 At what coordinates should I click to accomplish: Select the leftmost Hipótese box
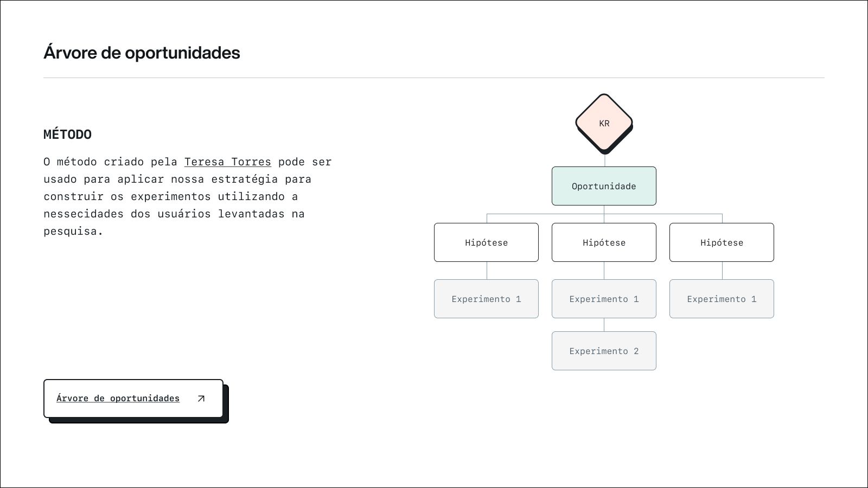[x=486, y=242]
